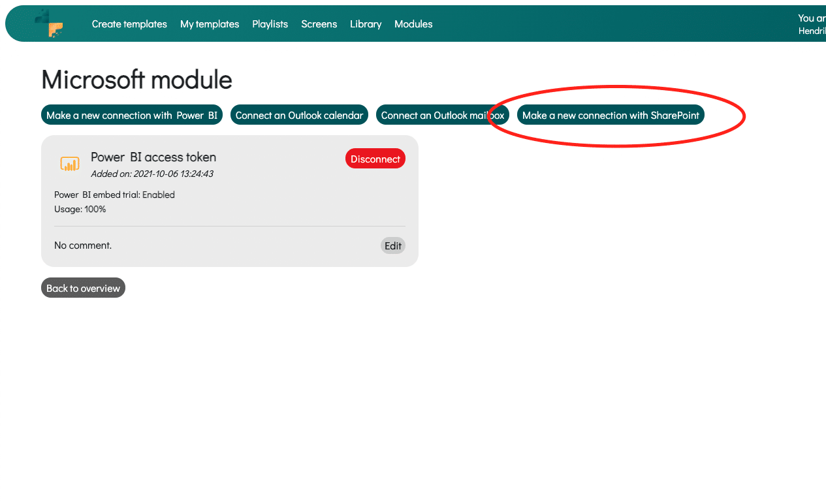Disconnect the Power BI access token
This screenshot has height=504, width=826.
tap(375, 159)
